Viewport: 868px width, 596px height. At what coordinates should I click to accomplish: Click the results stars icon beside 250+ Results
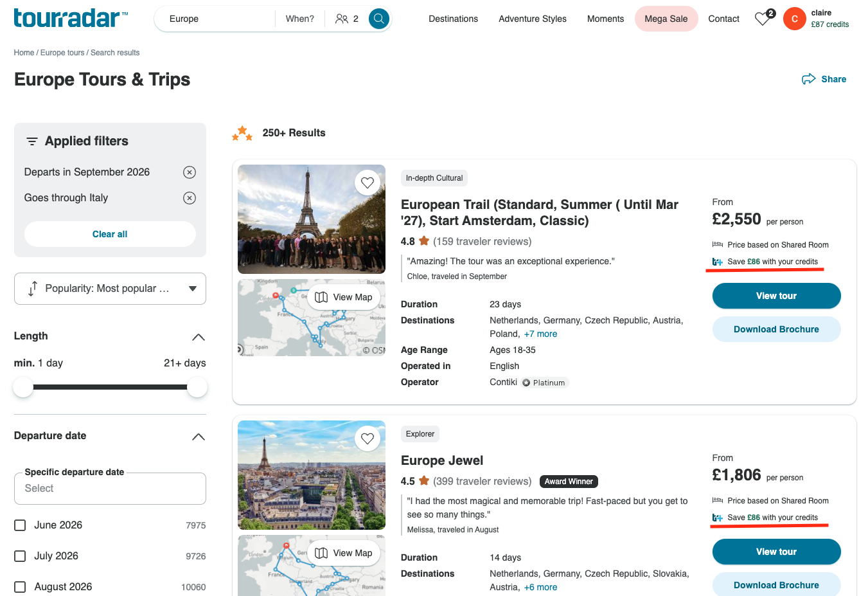click(242, 133)
